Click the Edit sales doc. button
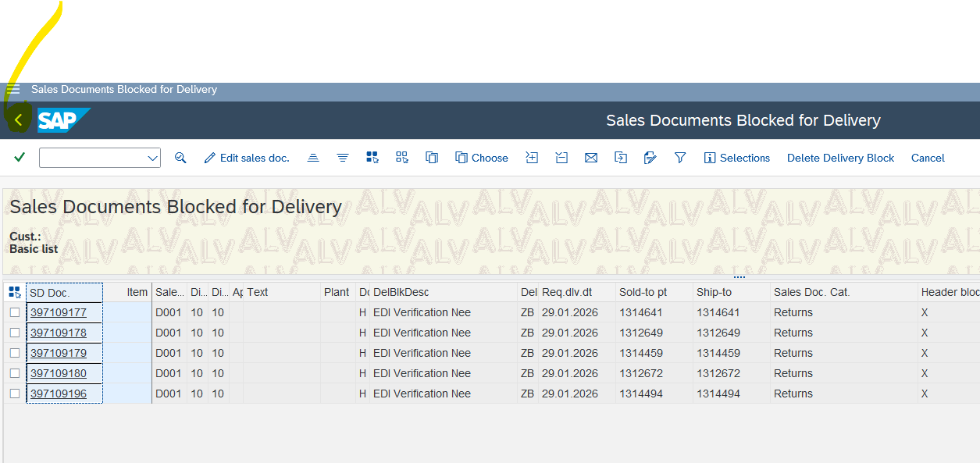This screenshot has width=980, height=463. point(247,158)
